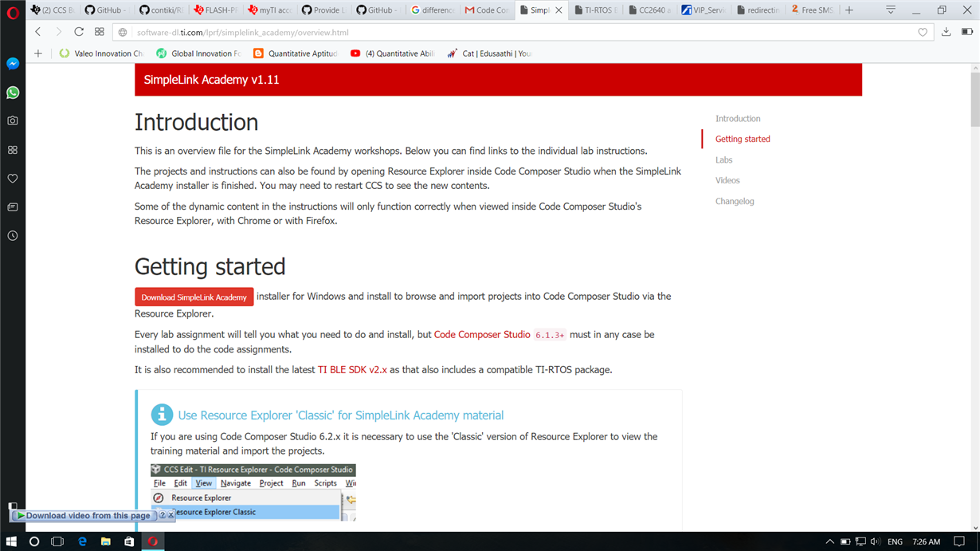The image size is (980, 551).
Task: Open Speed Dial from the sidebar grid icon
Action: [13, 150]
